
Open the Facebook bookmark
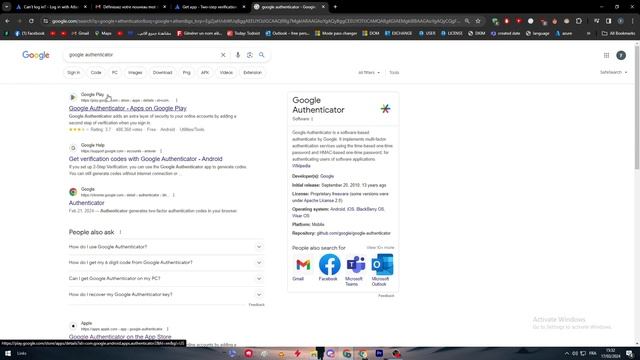(29, 33)
